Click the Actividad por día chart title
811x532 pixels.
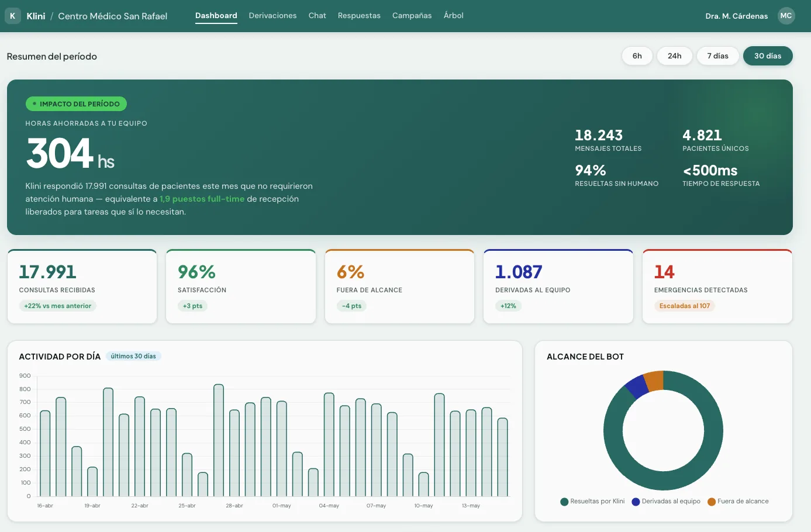[x=60, y=357]
